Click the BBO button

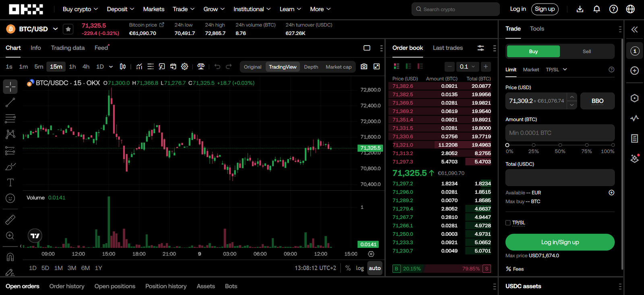click(597, 101)
